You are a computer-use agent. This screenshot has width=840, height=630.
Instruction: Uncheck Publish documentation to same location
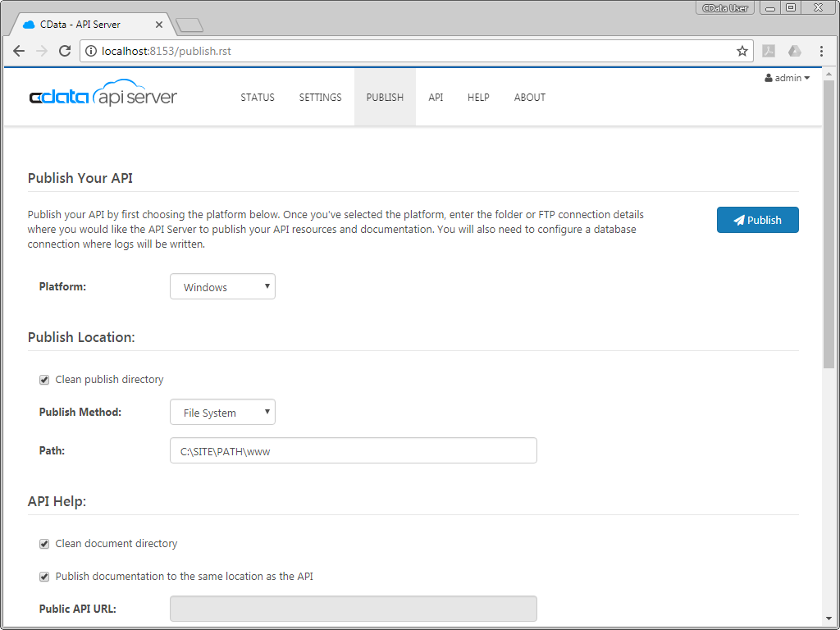point(44,576)
